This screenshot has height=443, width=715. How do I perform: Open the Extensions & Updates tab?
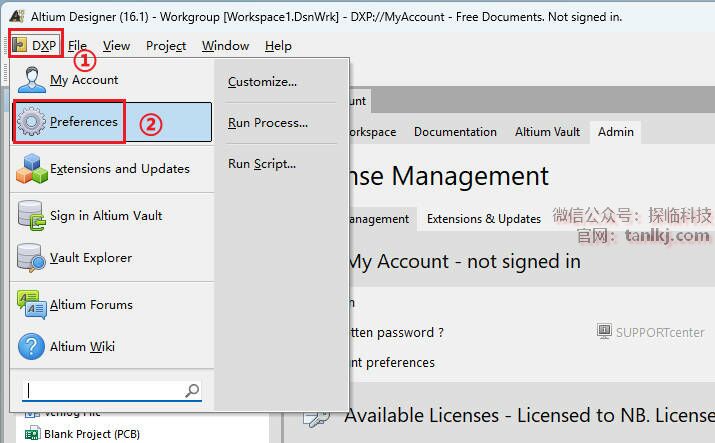point(484,219)
